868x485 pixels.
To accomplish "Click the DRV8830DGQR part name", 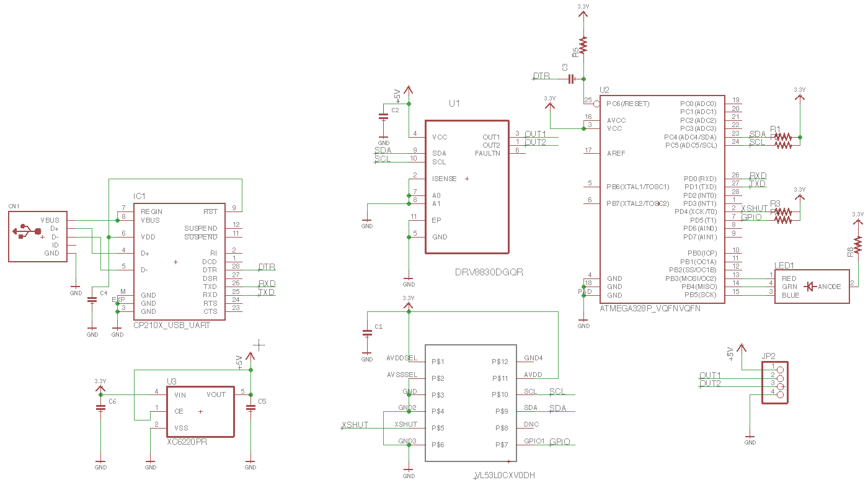I will click(489, 272).
